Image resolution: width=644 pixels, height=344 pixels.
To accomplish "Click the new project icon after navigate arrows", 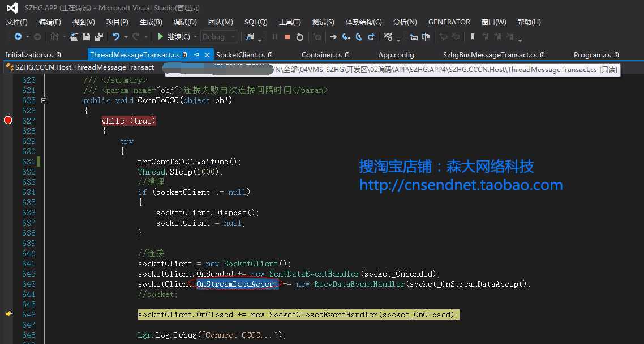I will click(55, 37).
